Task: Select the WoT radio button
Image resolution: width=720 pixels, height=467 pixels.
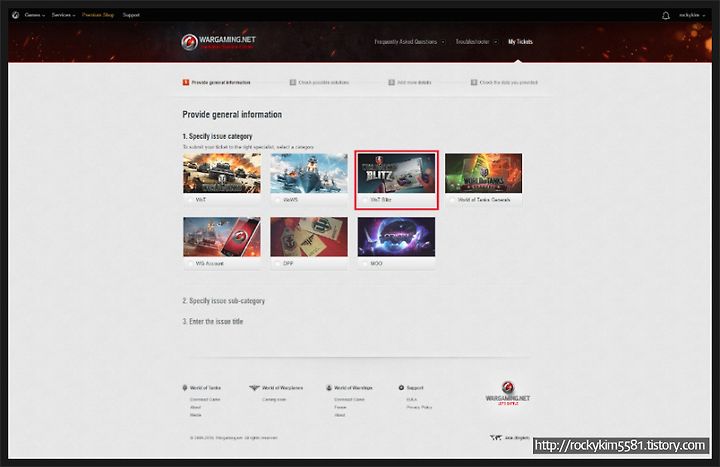Action: pyautogui.click(x=190, y=200)
